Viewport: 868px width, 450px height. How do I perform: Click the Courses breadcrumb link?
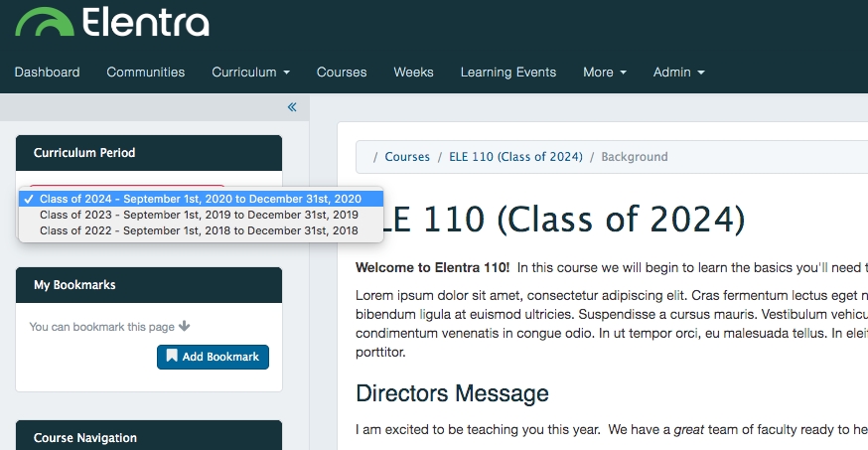tap(407, 157)
